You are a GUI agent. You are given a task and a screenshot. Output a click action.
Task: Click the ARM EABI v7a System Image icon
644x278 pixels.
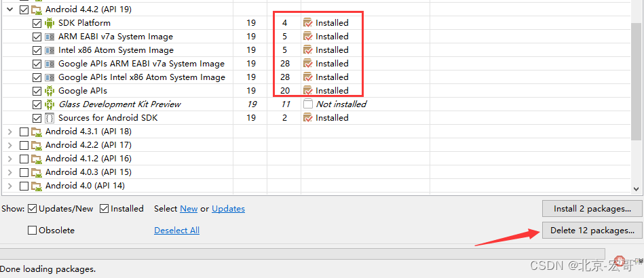point(50,37)
